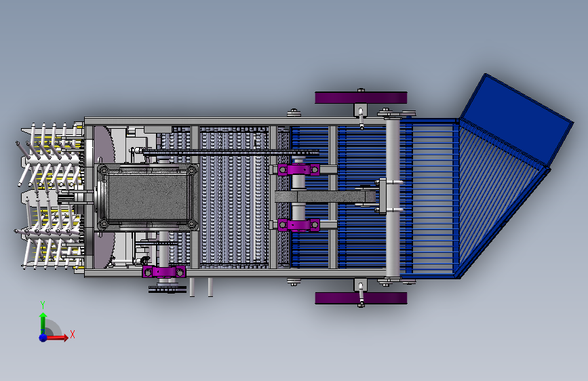Screen dimensions: 588x381
Task: Click the blue Z axis ball of the triad
Action: click(43, 338)
